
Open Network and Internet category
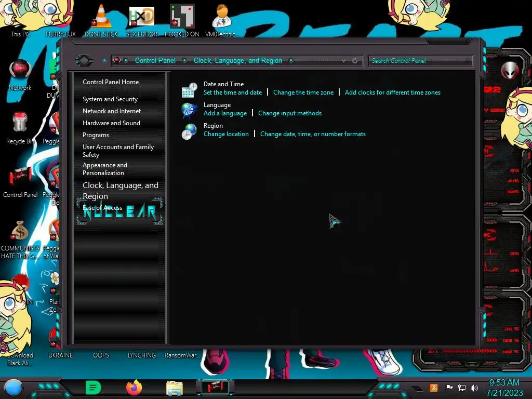[x=112, y=111]
